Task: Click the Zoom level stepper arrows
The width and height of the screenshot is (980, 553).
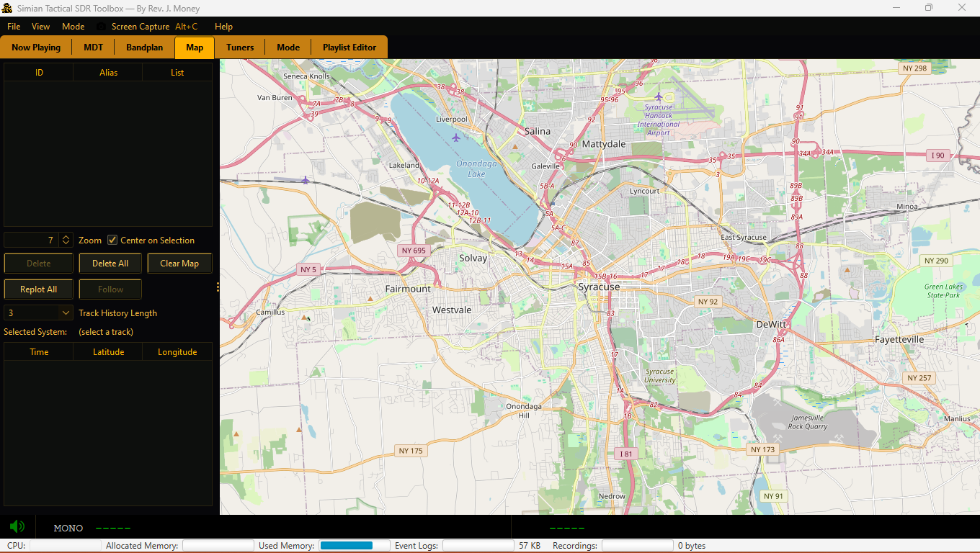Action: coord(66,240)
